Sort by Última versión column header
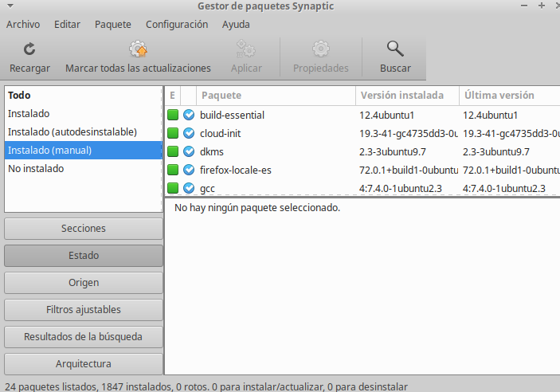Image resolution: width=560 pixels, height=392 pixels. 510,96
